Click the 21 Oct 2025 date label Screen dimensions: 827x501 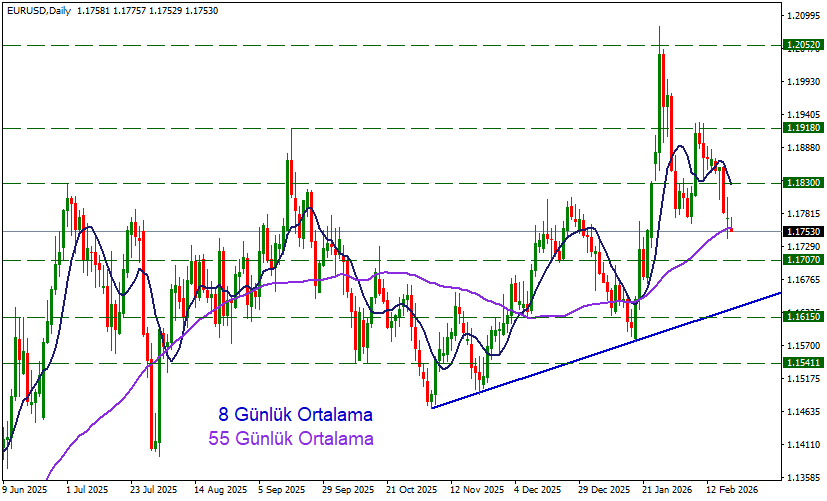410,490
